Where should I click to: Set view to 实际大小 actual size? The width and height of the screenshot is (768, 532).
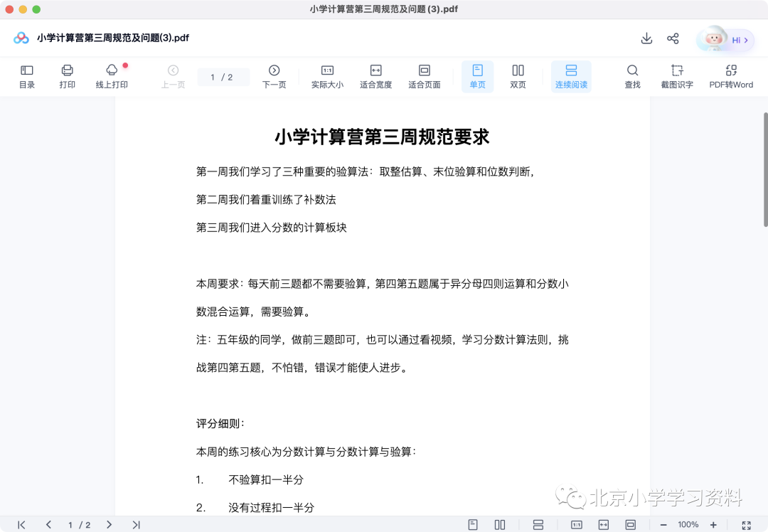[327, 77]
